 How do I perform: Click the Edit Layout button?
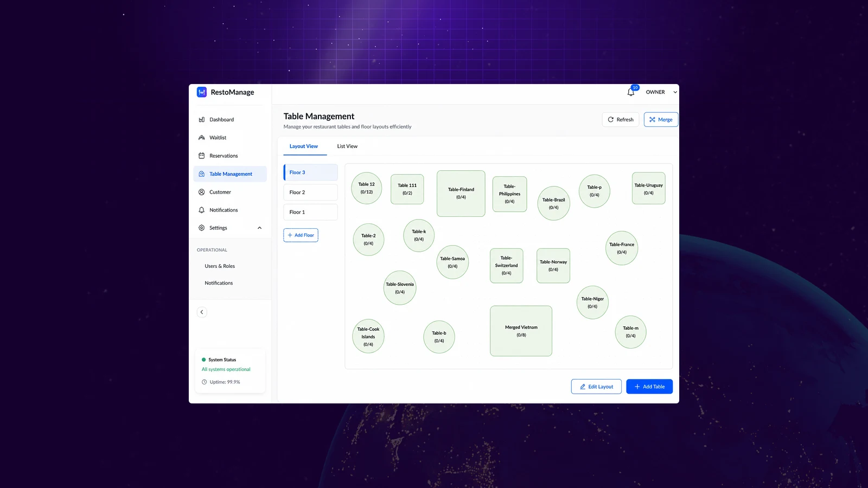[x=596, y=387]
